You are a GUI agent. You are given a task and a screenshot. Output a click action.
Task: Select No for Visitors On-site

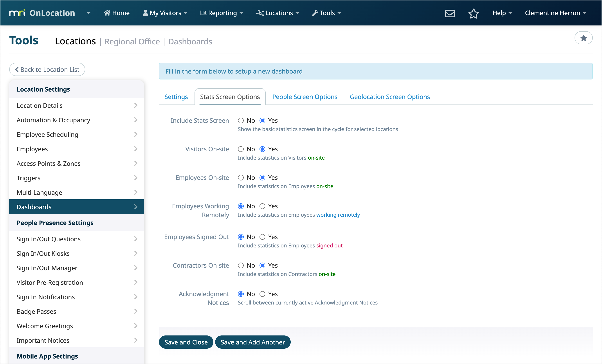click(241, 149)
